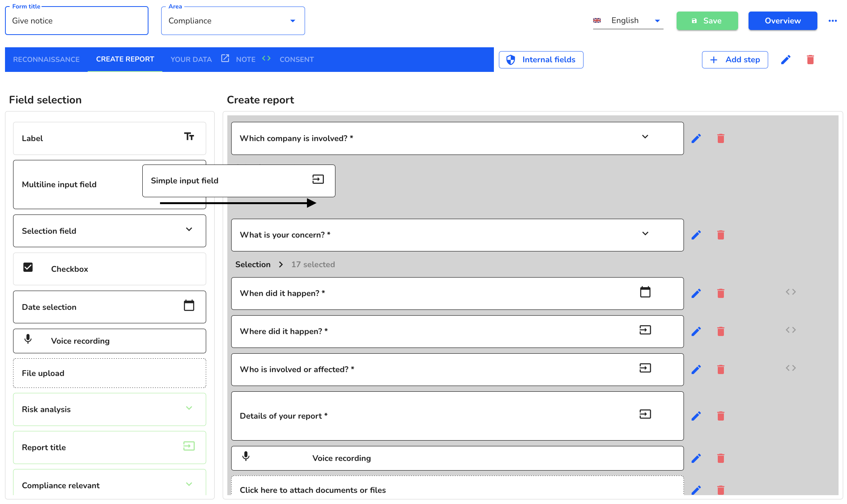Image resolution: width=847 pixels, height=504 pixels.
Task: Delete the 'Details of your report' field
Action: [720, 416]
